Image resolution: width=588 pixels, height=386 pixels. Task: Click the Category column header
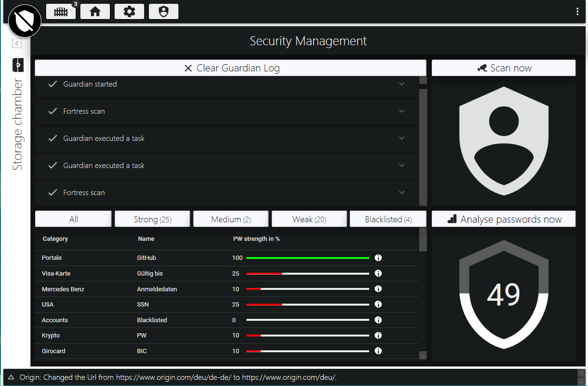[55, 239]
